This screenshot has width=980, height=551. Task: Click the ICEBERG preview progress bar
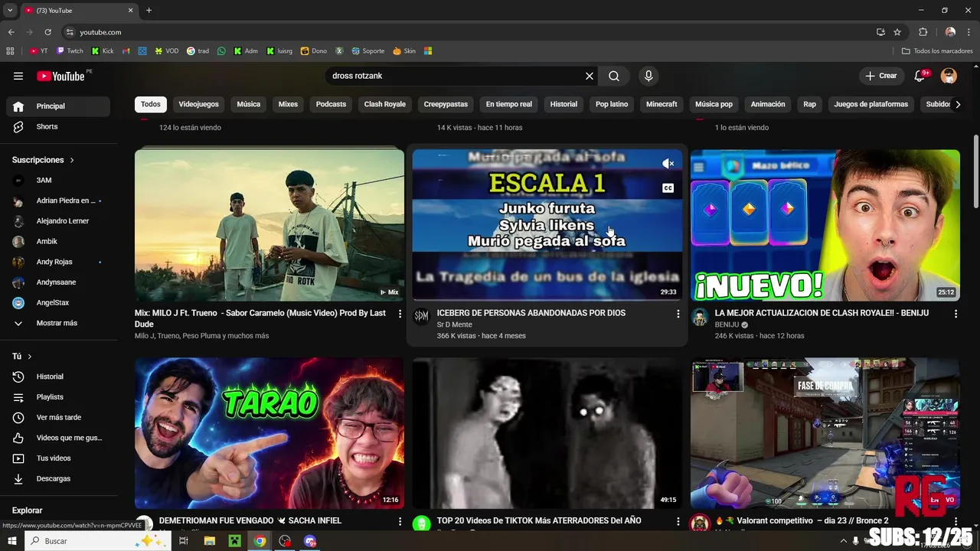click(x=547, y=300)
